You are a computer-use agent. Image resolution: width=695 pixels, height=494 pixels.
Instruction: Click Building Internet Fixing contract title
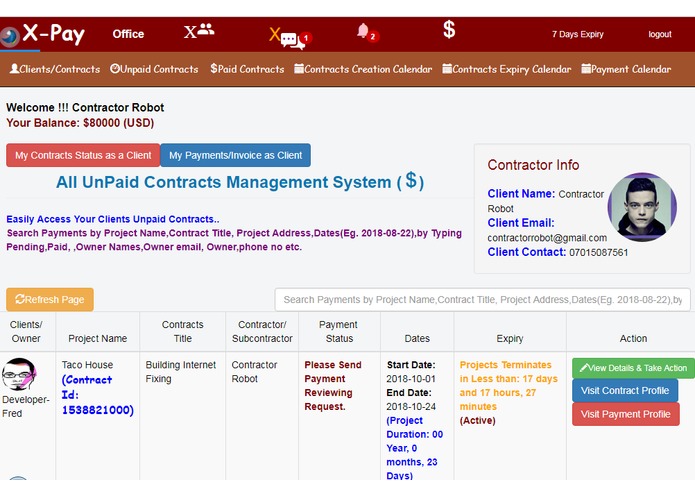click(x=180, y=372)
